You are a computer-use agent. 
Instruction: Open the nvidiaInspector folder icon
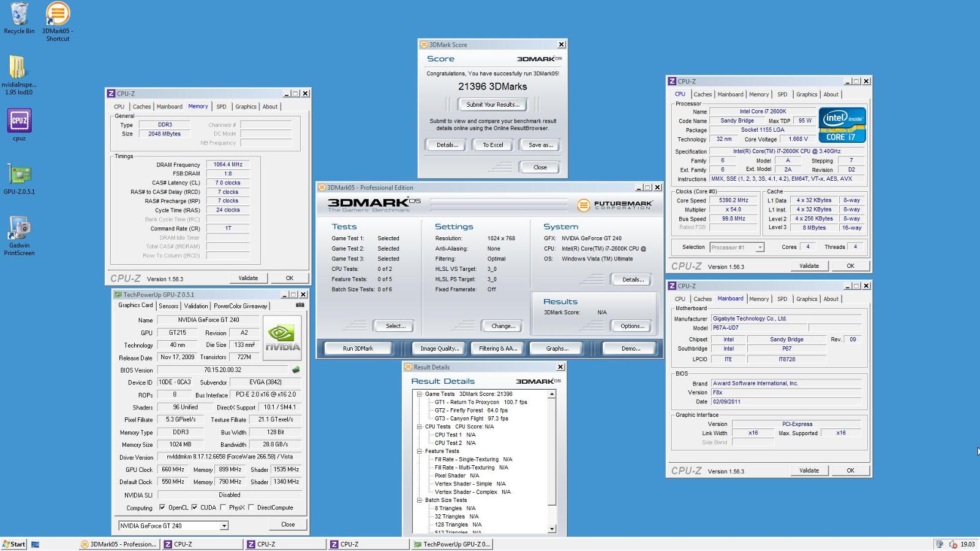pyautogui.click(x=18, y=75)
